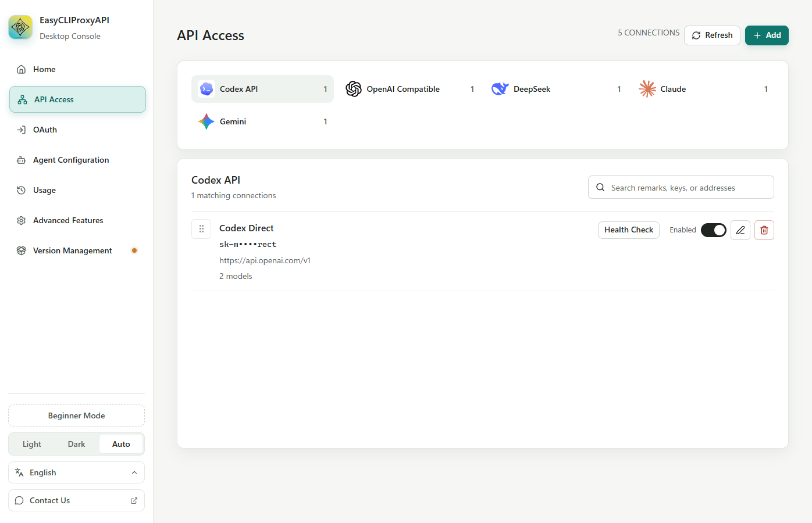
Task: Click the drag handle for Codex Direct
Action: click(x=201, y=229)
